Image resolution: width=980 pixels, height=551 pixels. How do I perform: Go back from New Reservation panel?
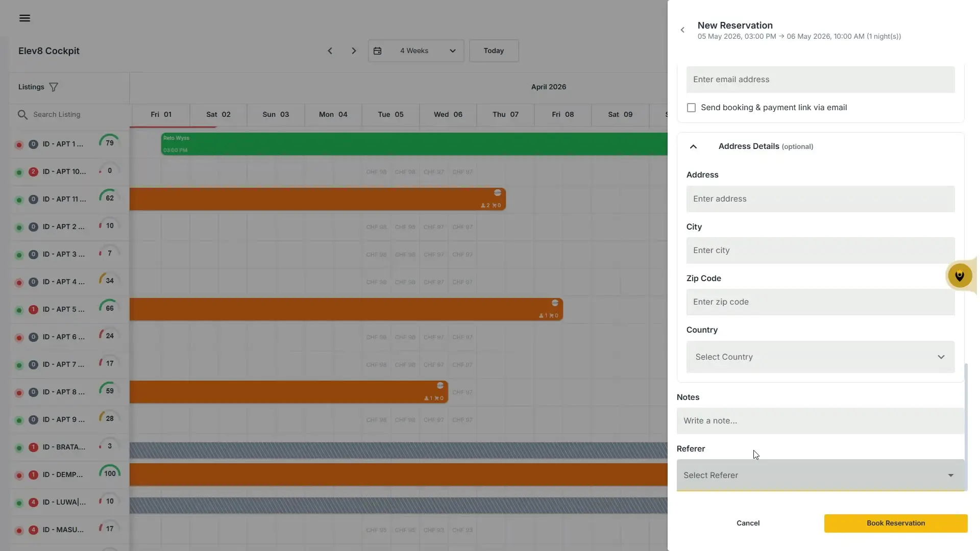pyautogui.click(x=682, y=30)
